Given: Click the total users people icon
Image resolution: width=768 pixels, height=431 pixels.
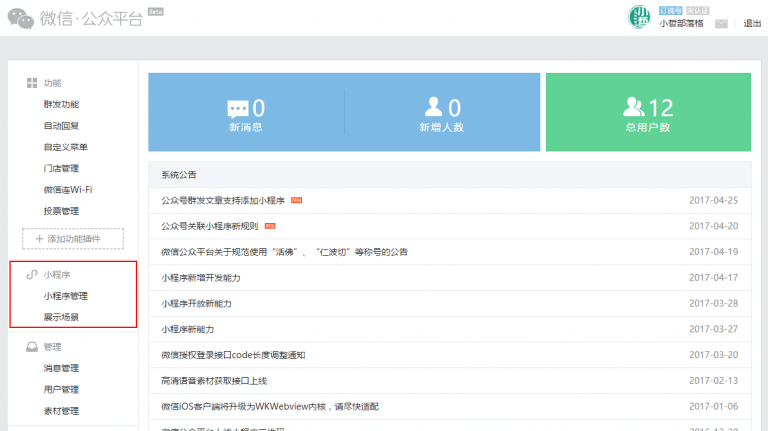Looking at the screenshot, I should click(x=633, y=107).
